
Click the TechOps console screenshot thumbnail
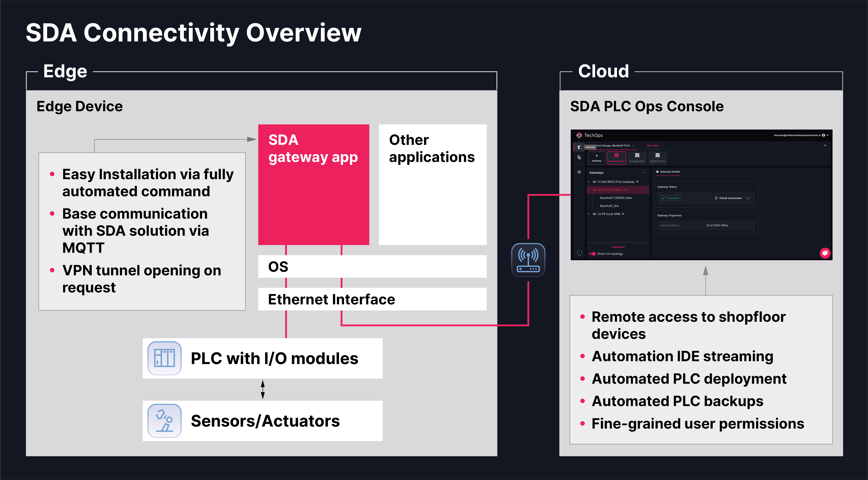701,195
